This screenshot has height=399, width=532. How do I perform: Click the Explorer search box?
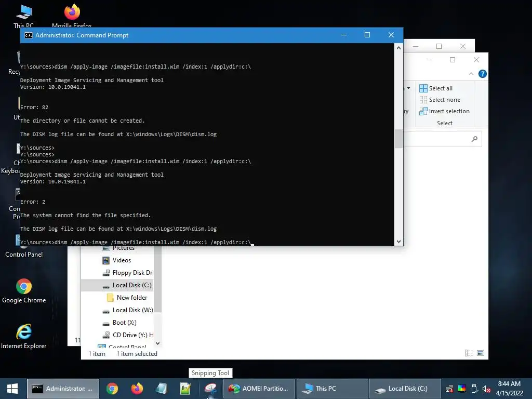[443, 139]
